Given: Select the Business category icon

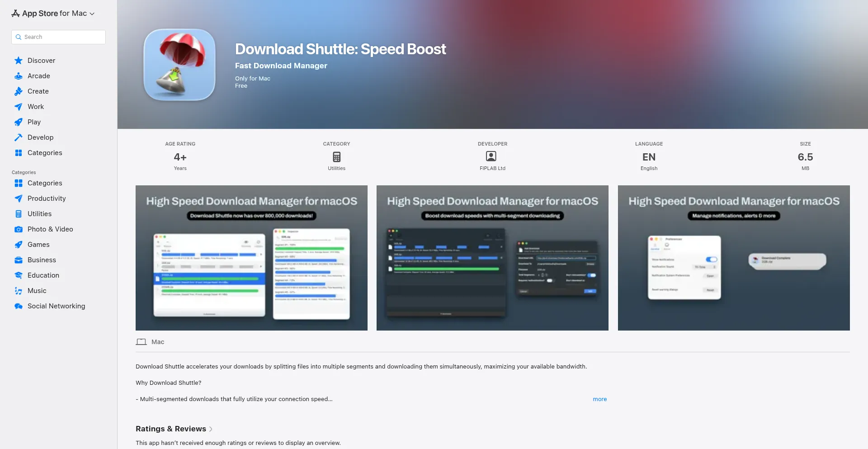Looking at the screenshot, I should tap(19, 260).
